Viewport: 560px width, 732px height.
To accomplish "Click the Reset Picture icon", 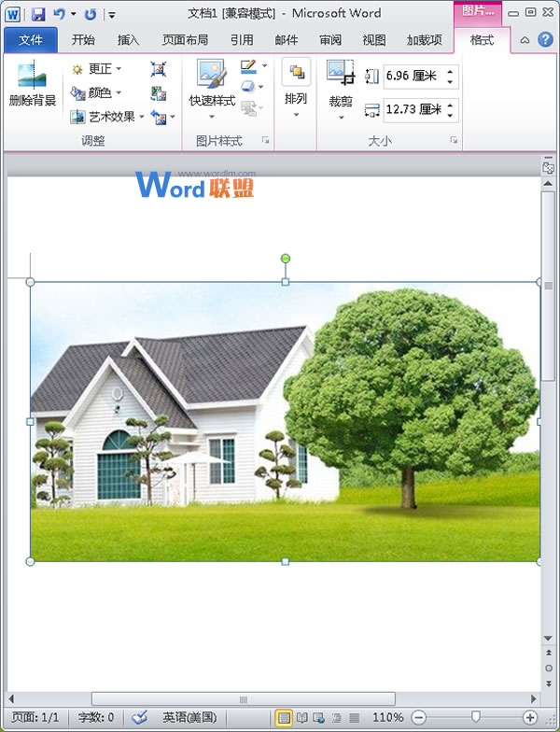I will coord(159,117).
